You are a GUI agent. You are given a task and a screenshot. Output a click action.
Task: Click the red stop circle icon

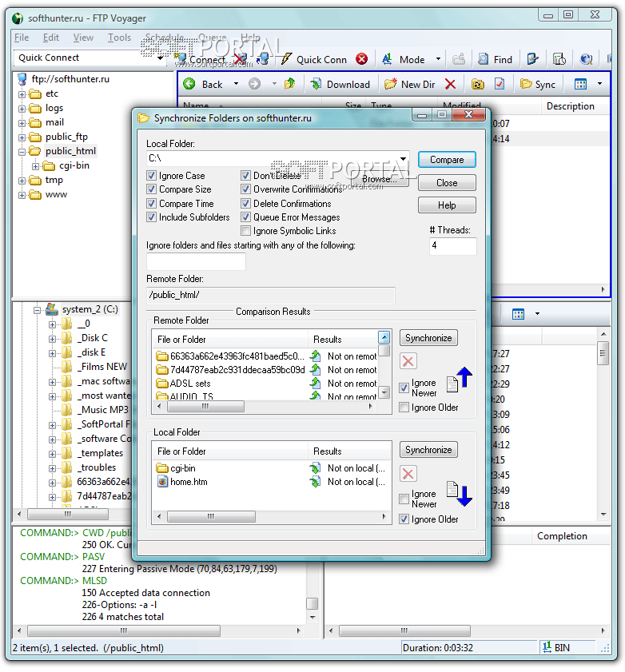tap(362, 58)
